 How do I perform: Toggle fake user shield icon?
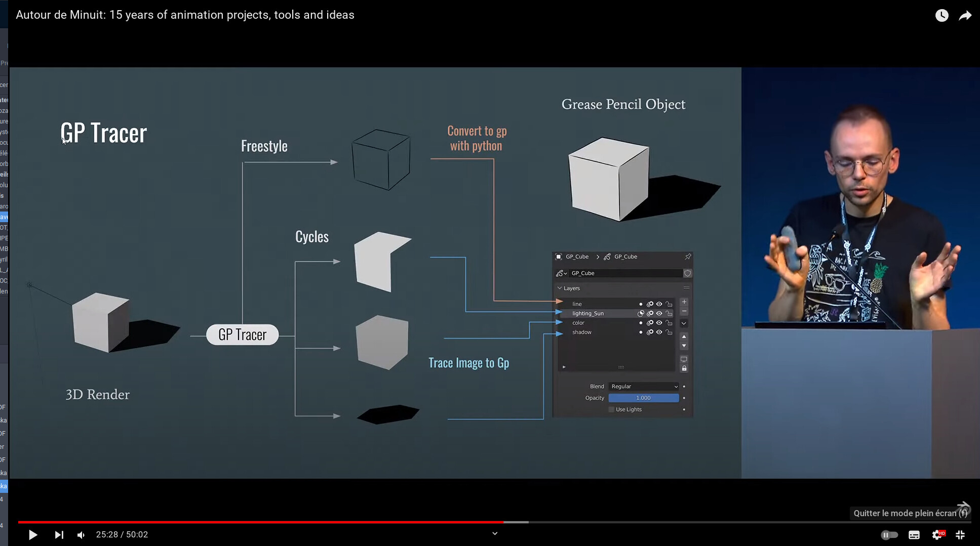[687, 273]
